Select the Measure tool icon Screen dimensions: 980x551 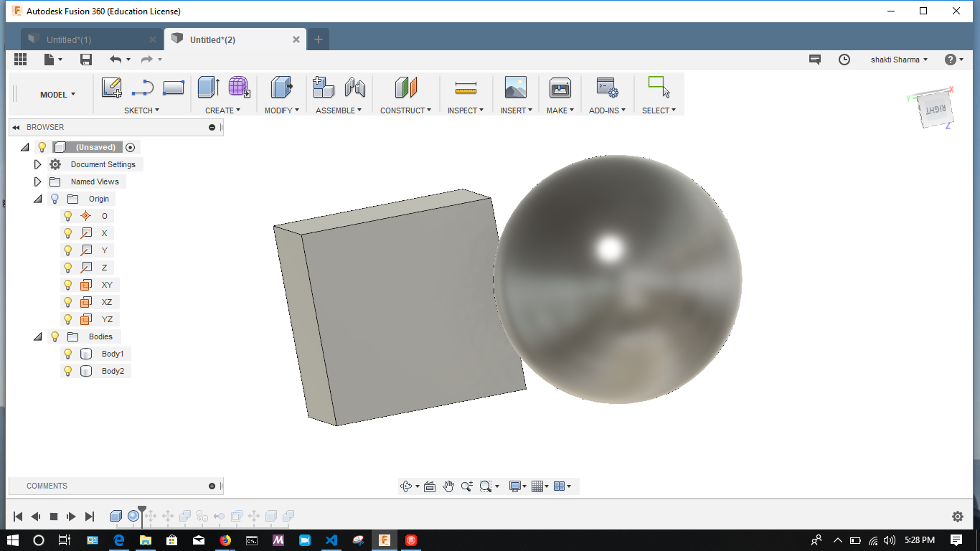pos(466,88)
